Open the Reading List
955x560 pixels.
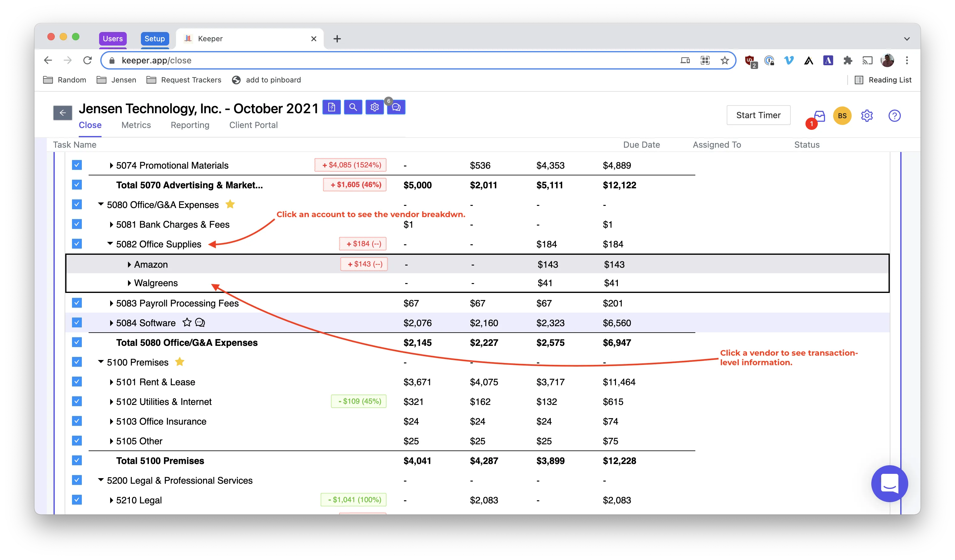pyautogui.click(x=883, y=80)
